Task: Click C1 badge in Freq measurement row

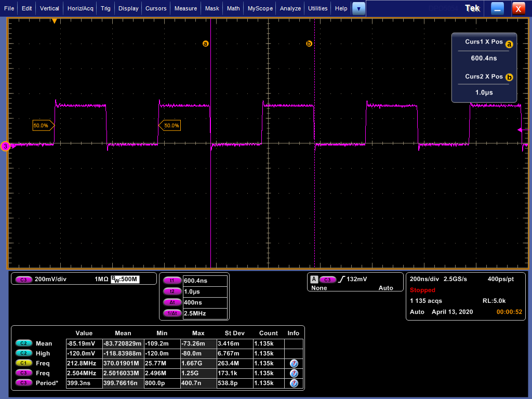Action: pos(23,363)
